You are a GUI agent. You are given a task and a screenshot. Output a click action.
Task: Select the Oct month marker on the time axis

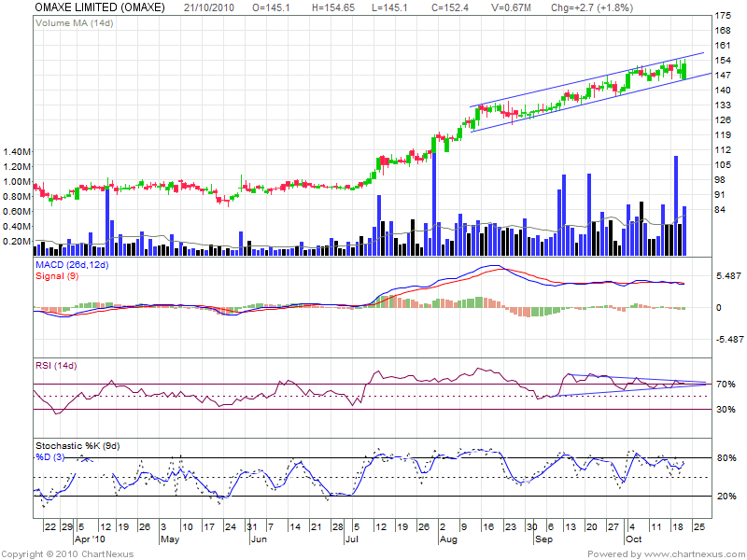[633, 539]
